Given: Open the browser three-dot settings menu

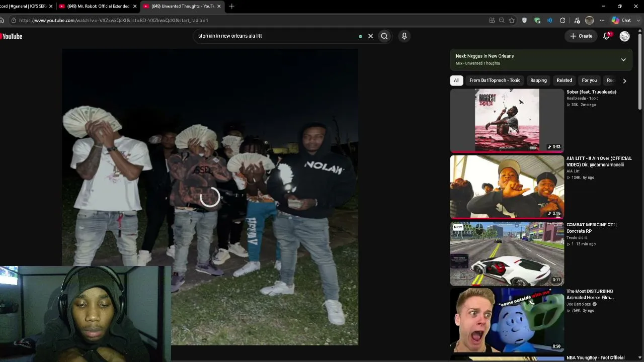Looking at the screenshot, I should click(602, 21).
